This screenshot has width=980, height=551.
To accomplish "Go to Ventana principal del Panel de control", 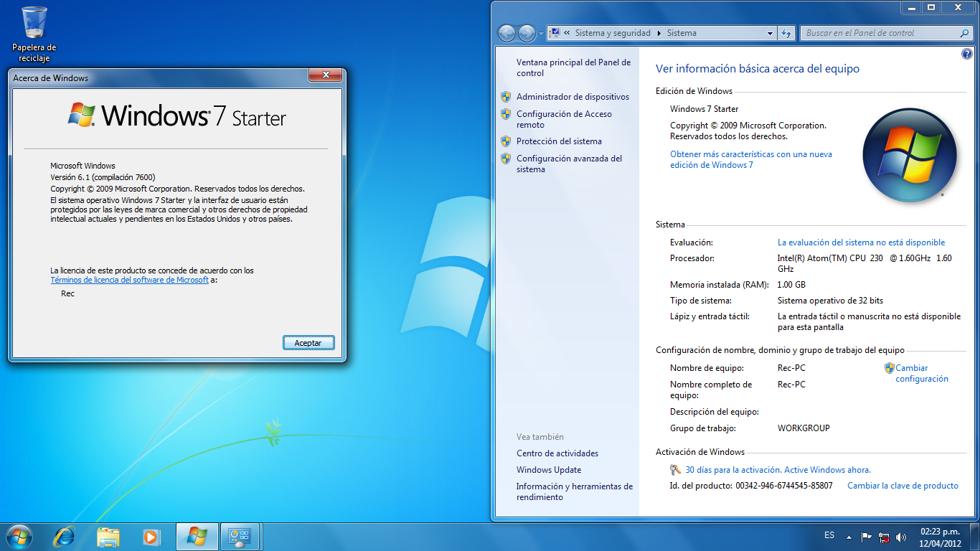I will pos(574,67).
